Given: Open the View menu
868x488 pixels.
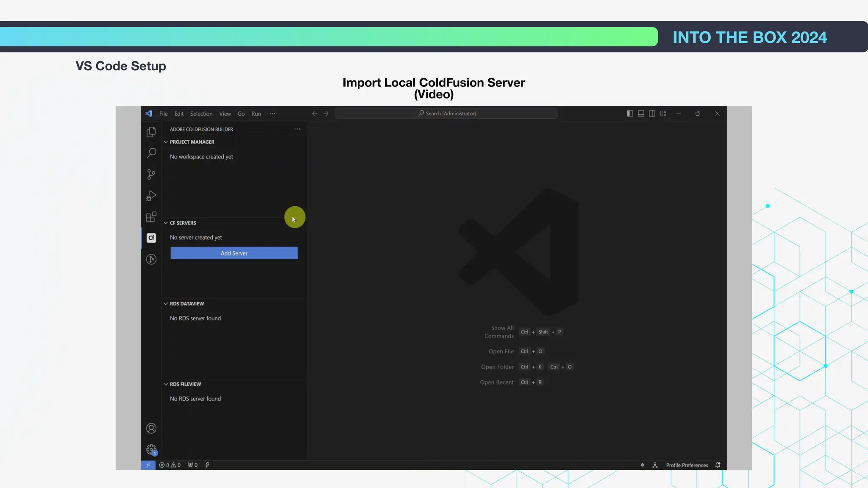Looking at the screenshot, I should (225, 114).
